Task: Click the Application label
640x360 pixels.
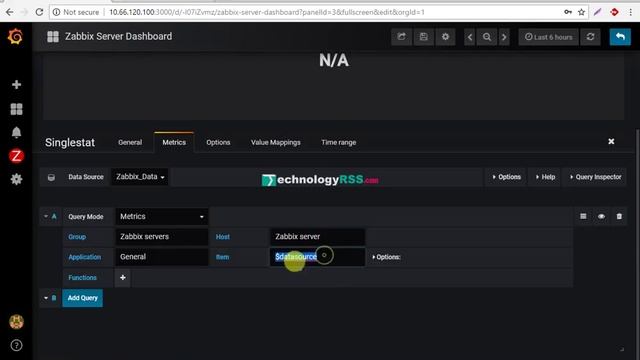Action: tap(84, 257)
